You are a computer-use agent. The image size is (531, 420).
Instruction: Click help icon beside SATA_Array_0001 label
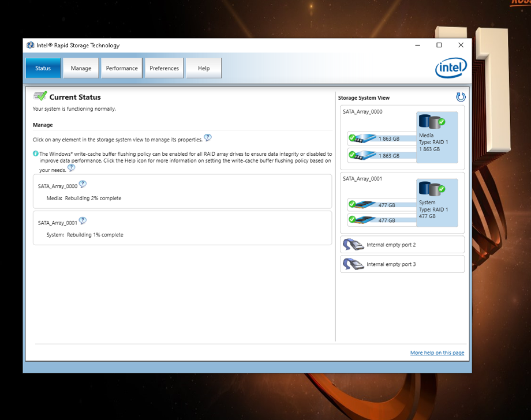[83, 220]
